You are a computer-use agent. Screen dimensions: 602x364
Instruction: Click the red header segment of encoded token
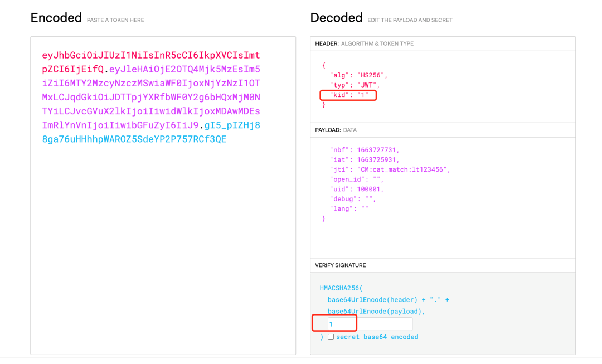pyautogui.click(x=151, y=56)
